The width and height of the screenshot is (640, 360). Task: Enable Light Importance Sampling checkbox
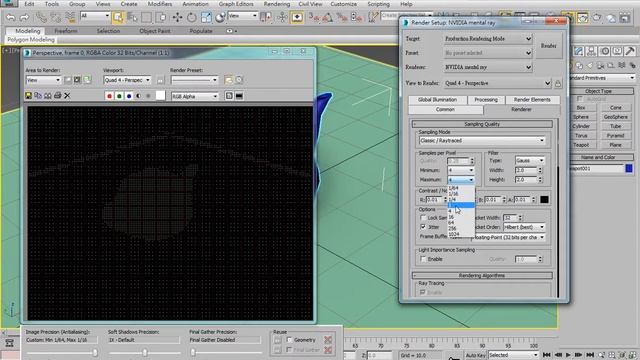[423, 259]
